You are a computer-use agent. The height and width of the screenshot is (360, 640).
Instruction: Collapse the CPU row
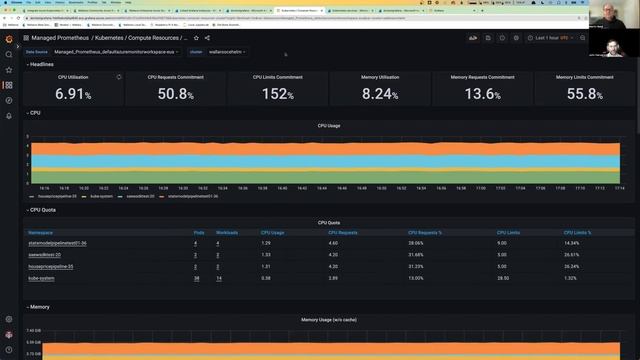(x=33, y=113)
